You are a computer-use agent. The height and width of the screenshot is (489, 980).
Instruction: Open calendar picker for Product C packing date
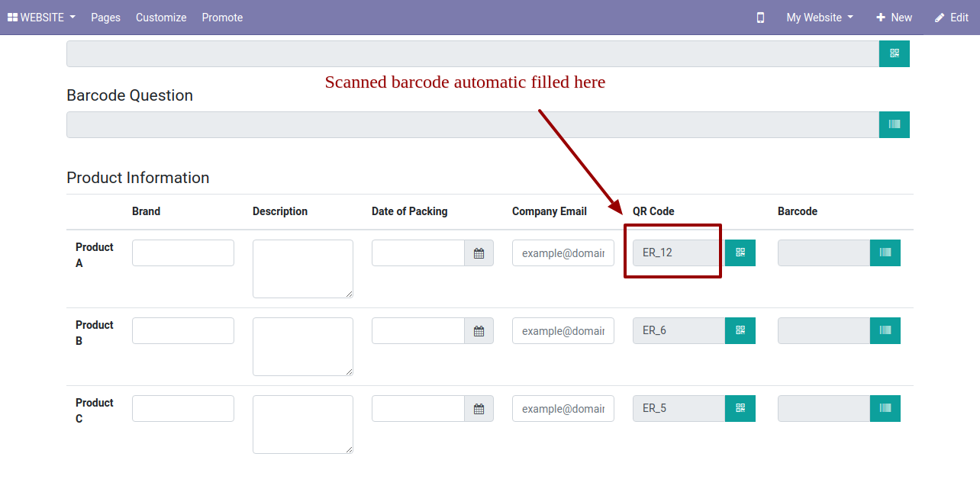click(479, 409)
